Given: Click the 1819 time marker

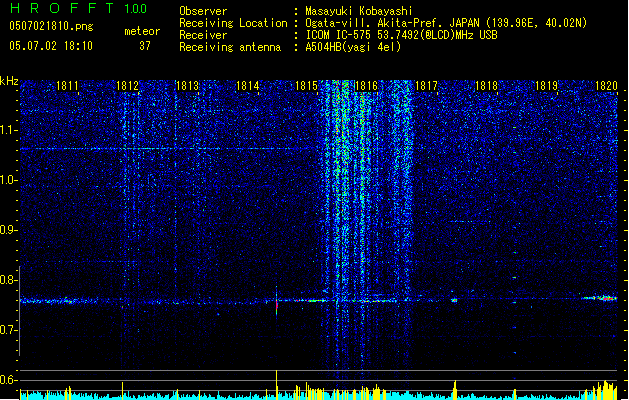Looking at the screenshot, I should [546, 85].
